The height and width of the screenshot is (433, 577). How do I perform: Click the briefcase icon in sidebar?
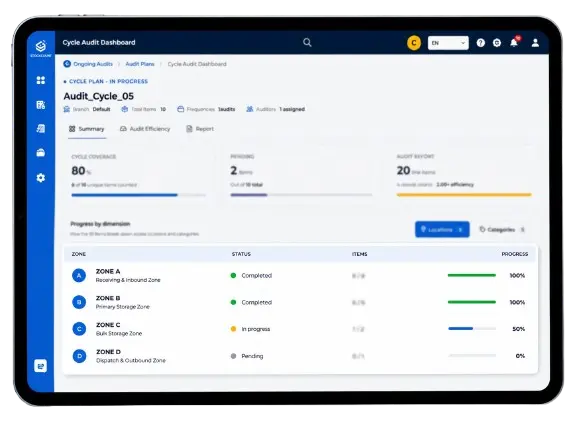point(41,153)
